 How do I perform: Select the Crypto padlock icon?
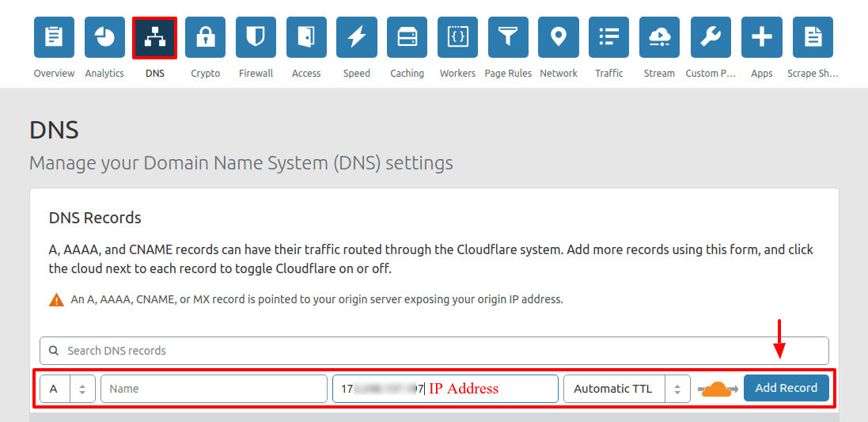coord(206,37)
